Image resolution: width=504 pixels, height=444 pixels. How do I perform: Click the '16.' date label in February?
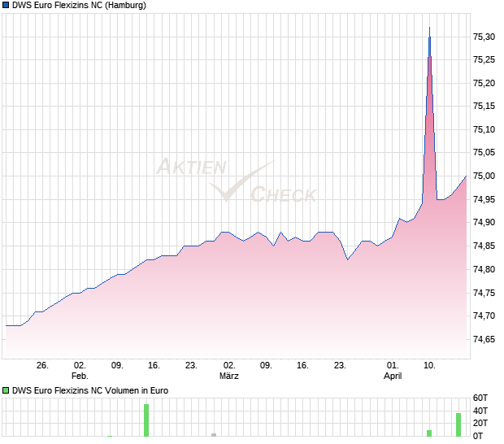tap(154, 366)
